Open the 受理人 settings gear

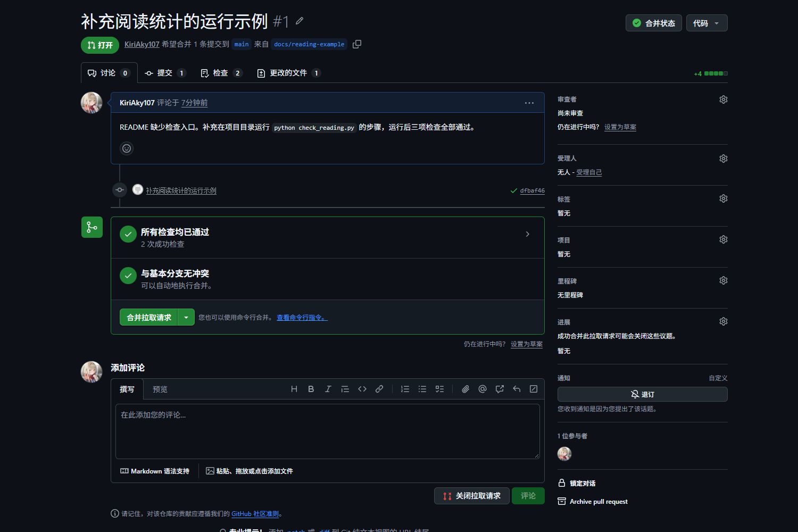(723, 159)
